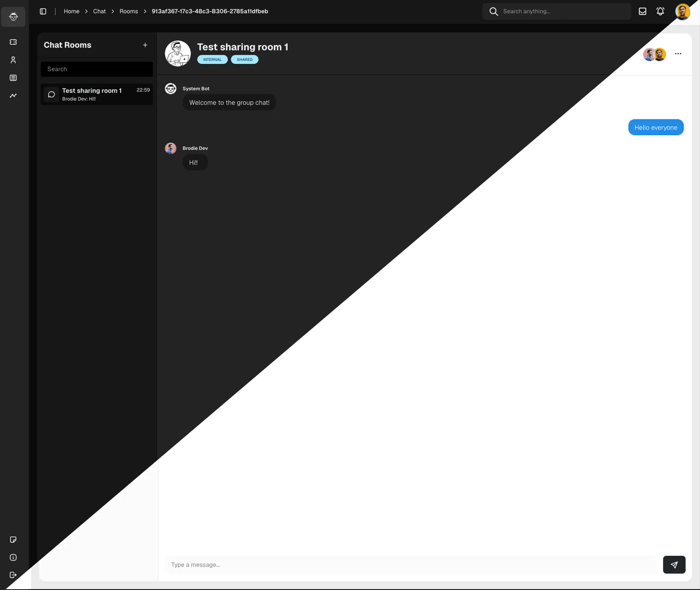Open the three-dot room options menu
The height and width of the screenshot is (590, 700).
(x=678, y=54)
